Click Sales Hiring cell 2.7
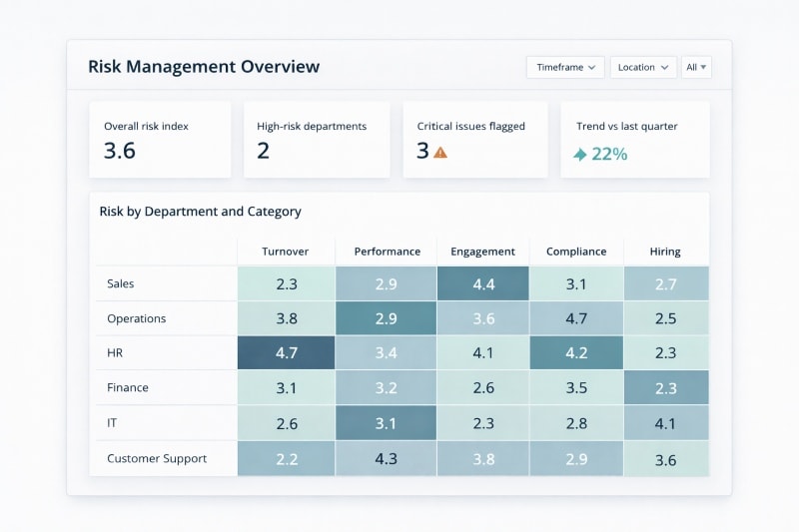 pyautogui.click(x=666, y=283)
